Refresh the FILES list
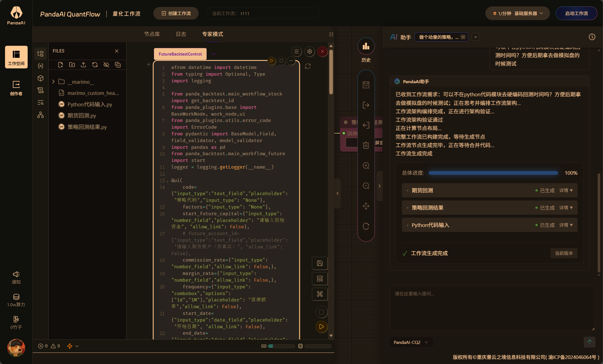Screen dimensions: 603x364 click(95, 65)
